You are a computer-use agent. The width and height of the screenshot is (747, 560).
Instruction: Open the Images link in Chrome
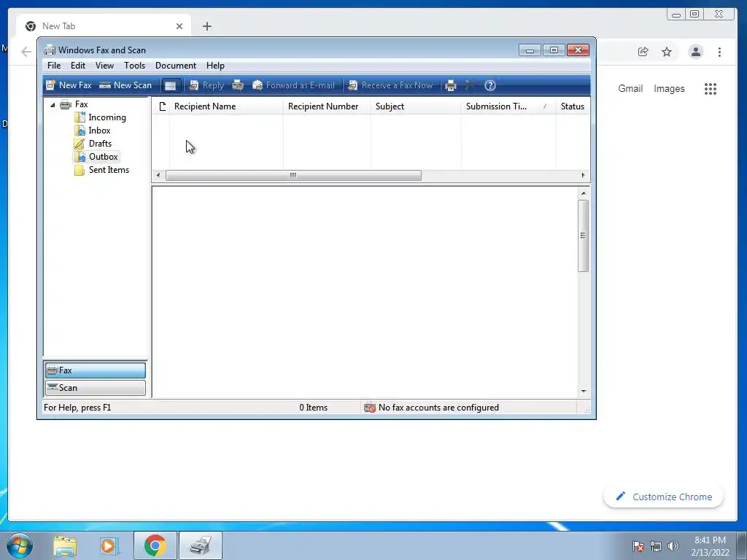click(x=669, y=88)
